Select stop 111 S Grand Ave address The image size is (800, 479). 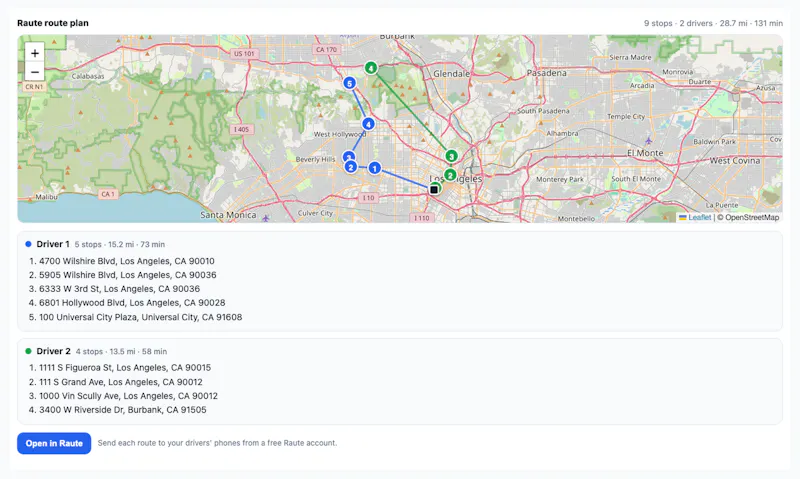[x=121, y=382]
